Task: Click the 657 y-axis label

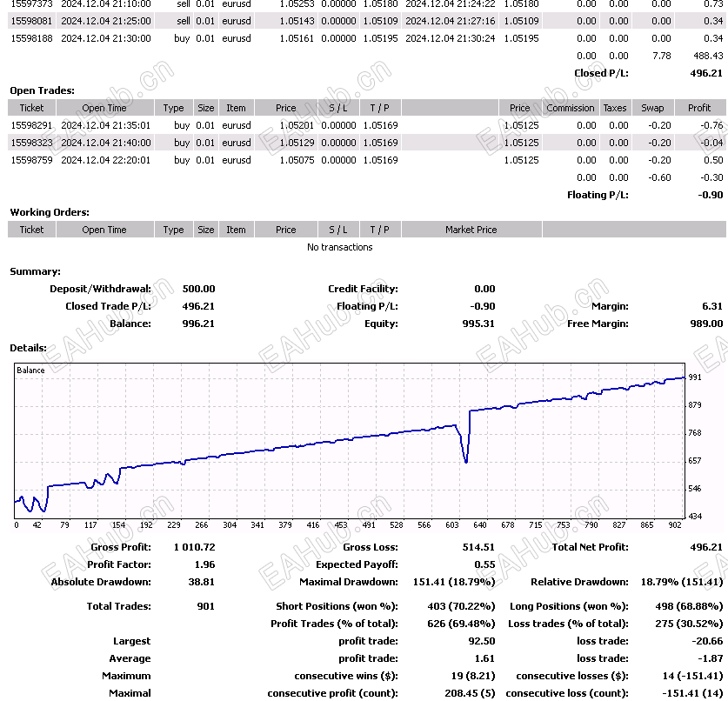Action: (x=695, y=461)
